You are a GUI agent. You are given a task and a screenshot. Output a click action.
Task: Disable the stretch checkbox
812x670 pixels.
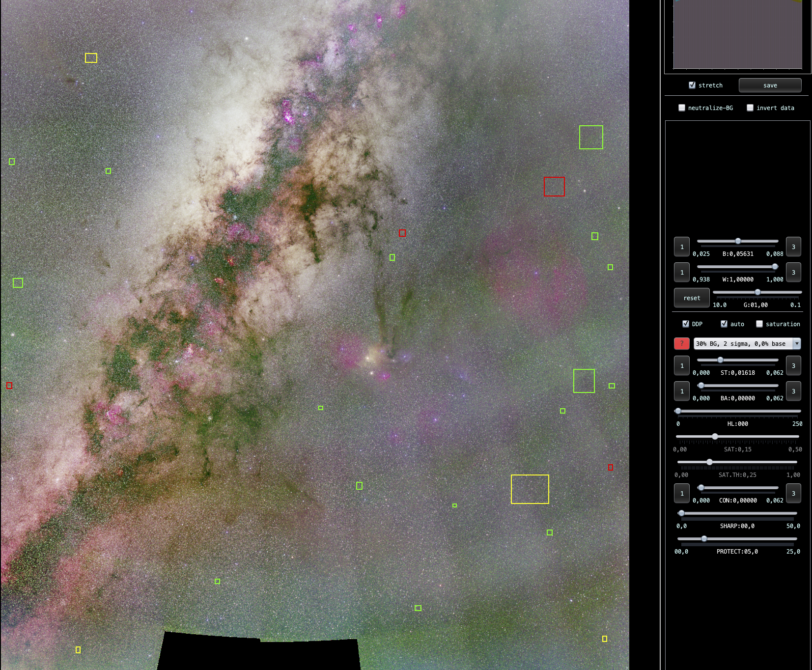coord(692,85)
